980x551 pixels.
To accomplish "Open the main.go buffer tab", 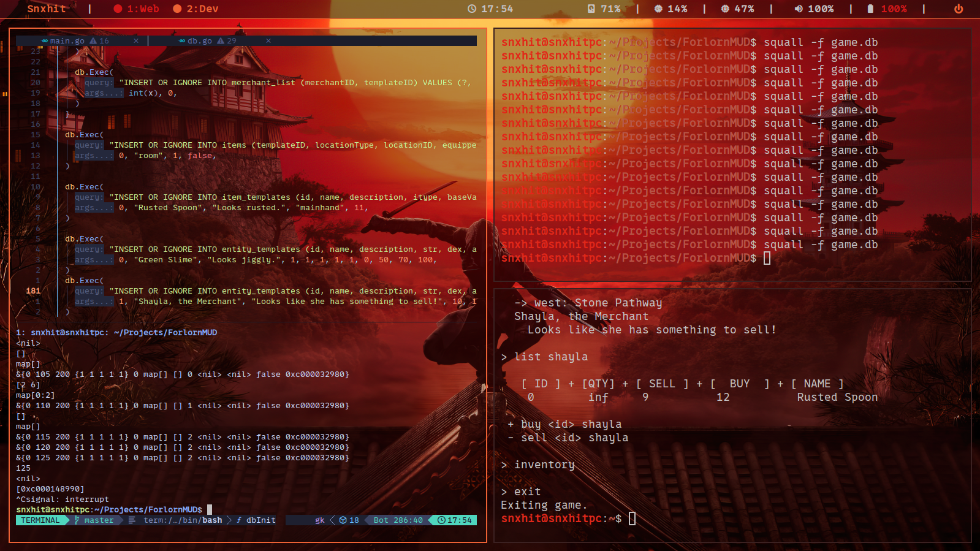I will 67,41.
